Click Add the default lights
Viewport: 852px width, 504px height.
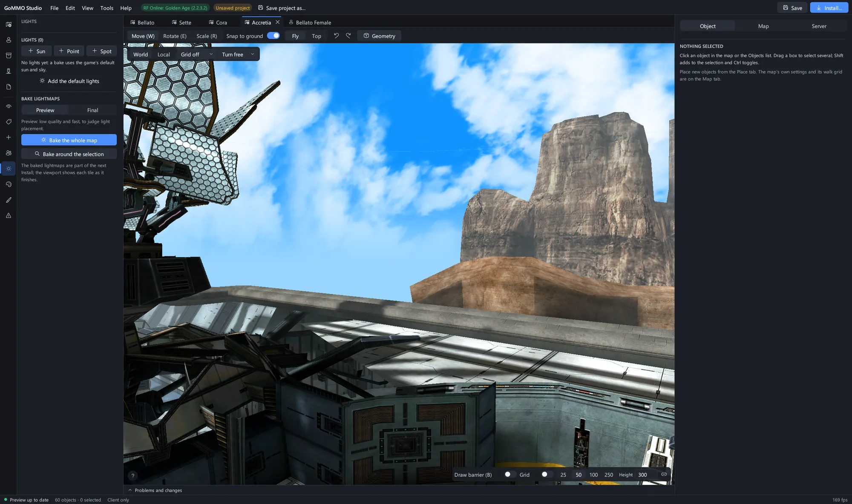click(69, 81)
